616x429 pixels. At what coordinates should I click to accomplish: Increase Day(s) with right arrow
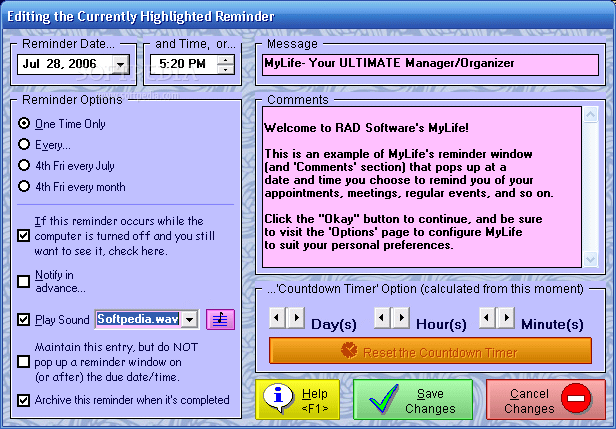click(x=296, y=317)
